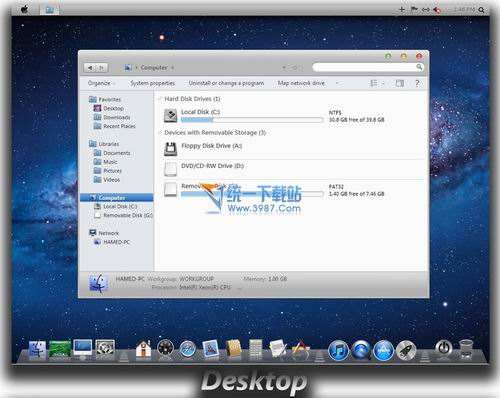Click Map network drive
This screenshot has width=500, height=398.
[301, 83]
